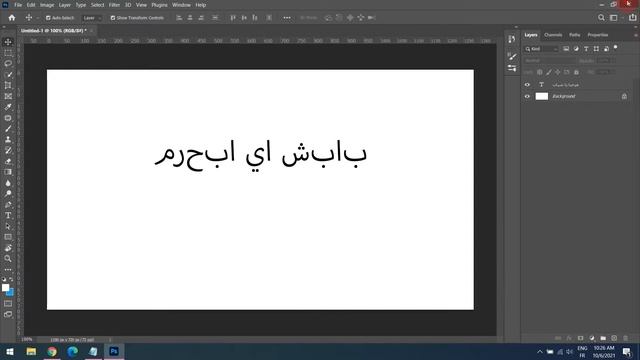Hide the Background layer with its eye icon
Image resolution: width=640 pixels, height=360 pixels.
pyautogui.click(x=527, y=96)
